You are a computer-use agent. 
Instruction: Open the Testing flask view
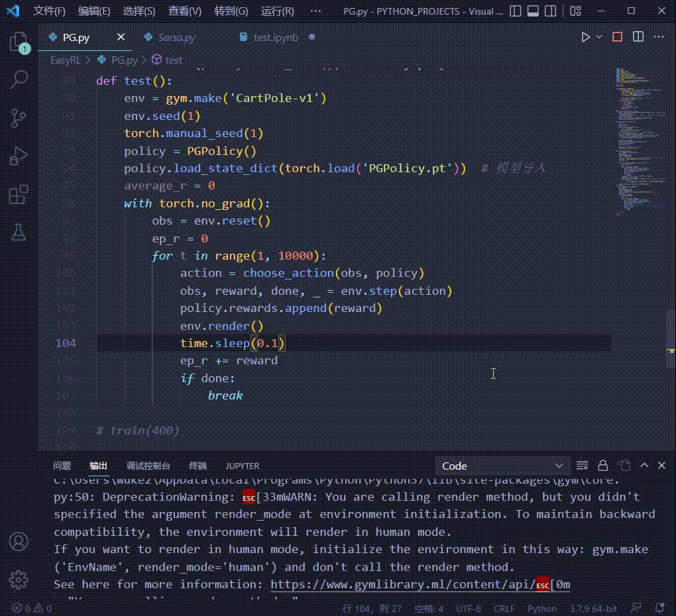coord(19,232)
